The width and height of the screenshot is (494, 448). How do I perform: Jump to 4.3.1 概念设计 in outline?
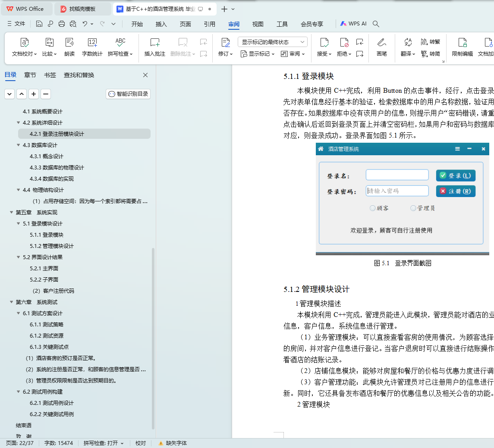point(47,157)
